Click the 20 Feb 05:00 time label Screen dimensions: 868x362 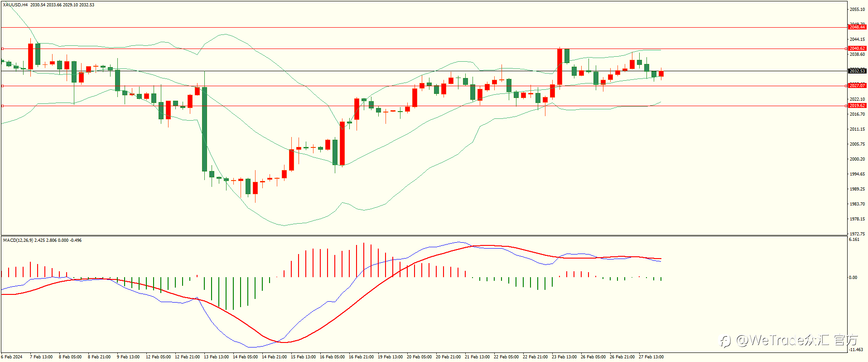pos(419,357)
